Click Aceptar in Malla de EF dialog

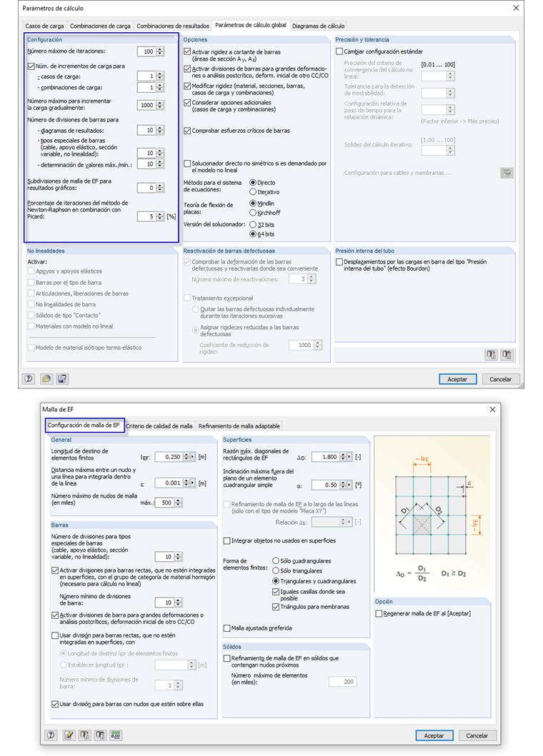[x=434, y=736]
